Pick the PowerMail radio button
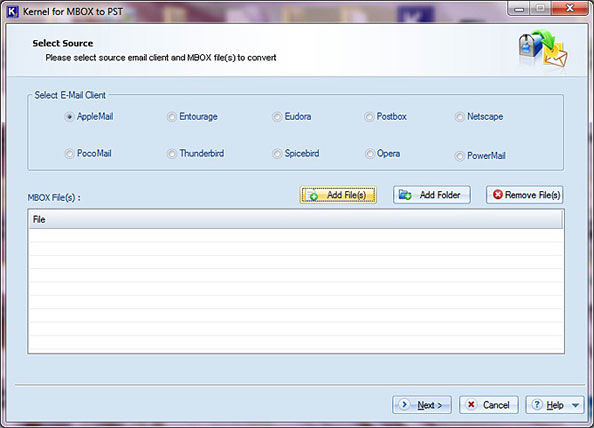 click(x=460, y=156)
